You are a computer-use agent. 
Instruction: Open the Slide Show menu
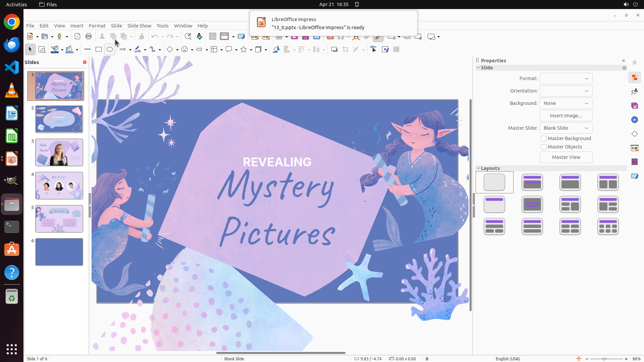(x=139, y=26)
